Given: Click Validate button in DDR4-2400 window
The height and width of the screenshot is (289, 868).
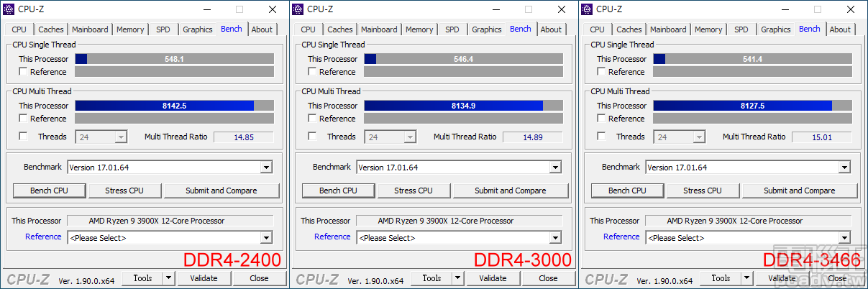Looking at the screenshot, I should pos(204,278).
